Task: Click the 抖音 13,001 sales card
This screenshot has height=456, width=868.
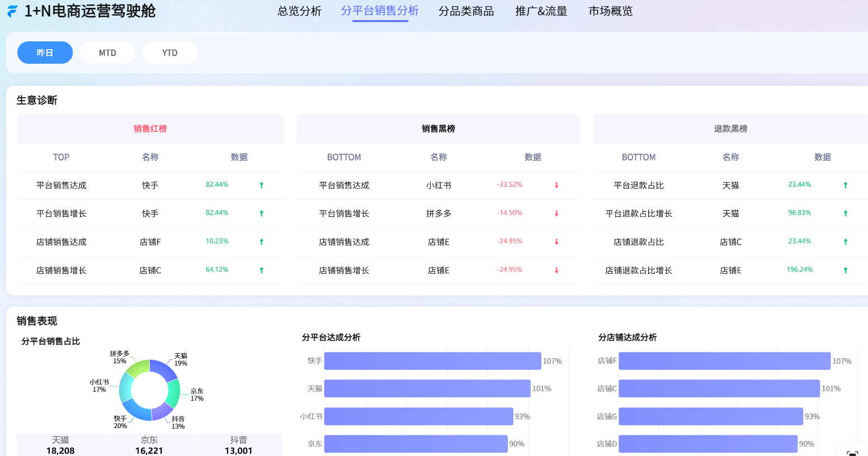Action: (239, 445)
